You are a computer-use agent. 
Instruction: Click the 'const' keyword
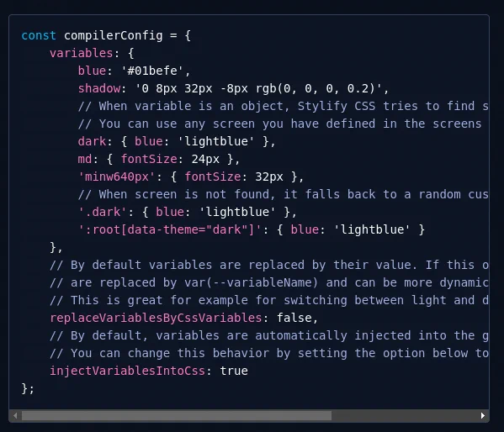(x=39, y=35)
